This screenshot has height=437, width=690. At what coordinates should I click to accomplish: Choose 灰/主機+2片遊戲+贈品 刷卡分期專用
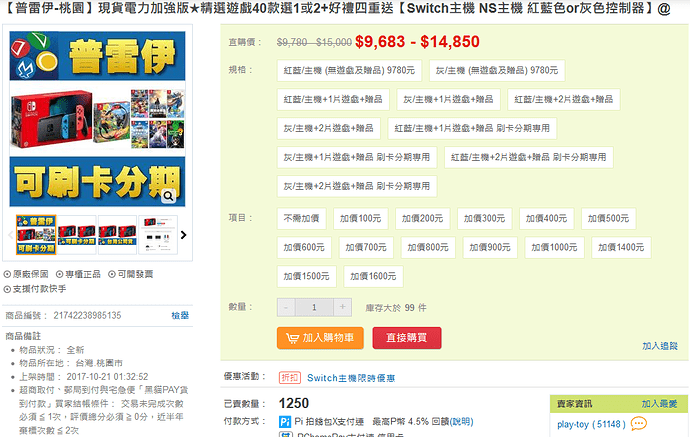pyautogui.click(x=357, y=187)
